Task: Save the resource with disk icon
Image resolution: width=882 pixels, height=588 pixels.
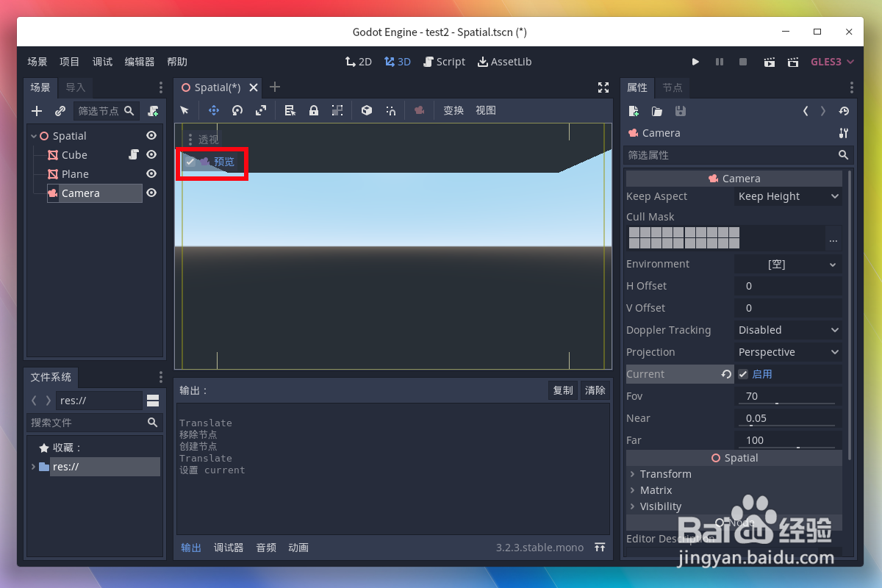Action: pyautogui.click(x=681, y=111)
